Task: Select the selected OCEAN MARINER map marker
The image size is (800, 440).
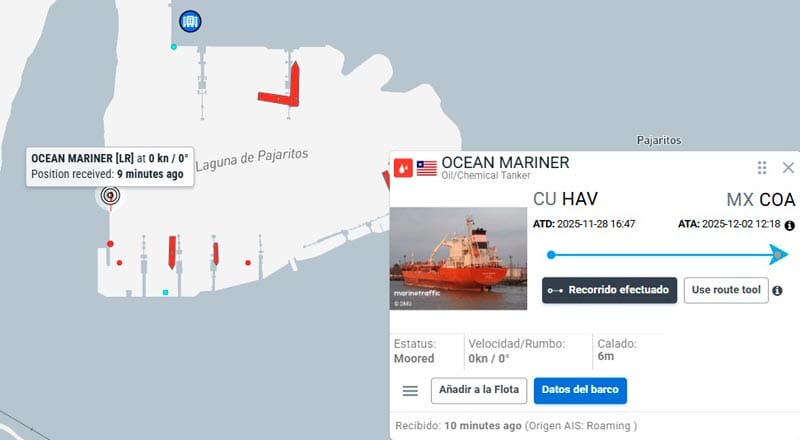Action: tap(110, 195)
